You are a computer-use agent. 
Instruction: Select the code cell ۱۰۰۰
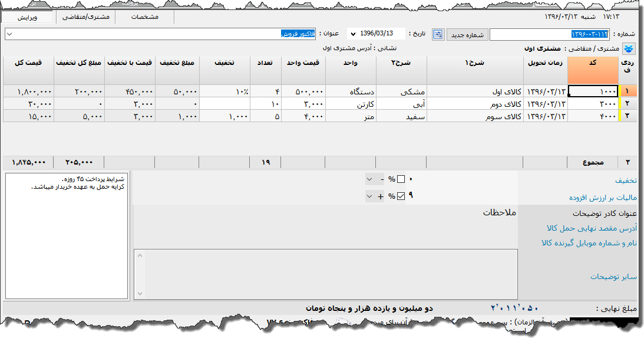pyautogui.click(x=593, y=91)
